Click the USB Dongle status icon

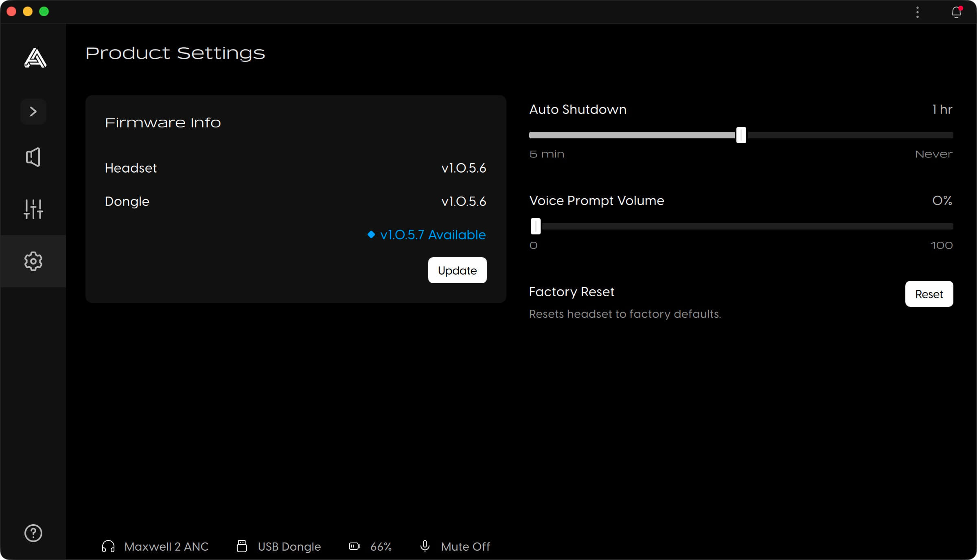tap(242, 547)
